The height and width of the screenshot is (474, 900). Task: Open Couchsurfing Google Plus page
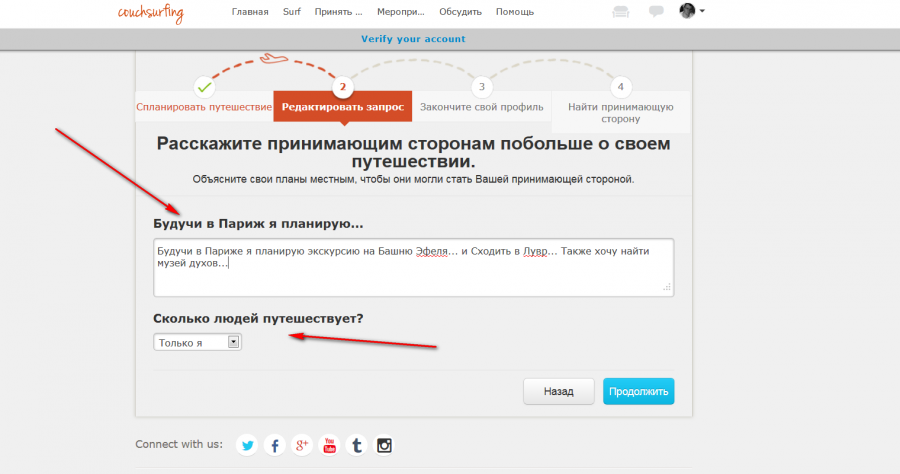302,445
